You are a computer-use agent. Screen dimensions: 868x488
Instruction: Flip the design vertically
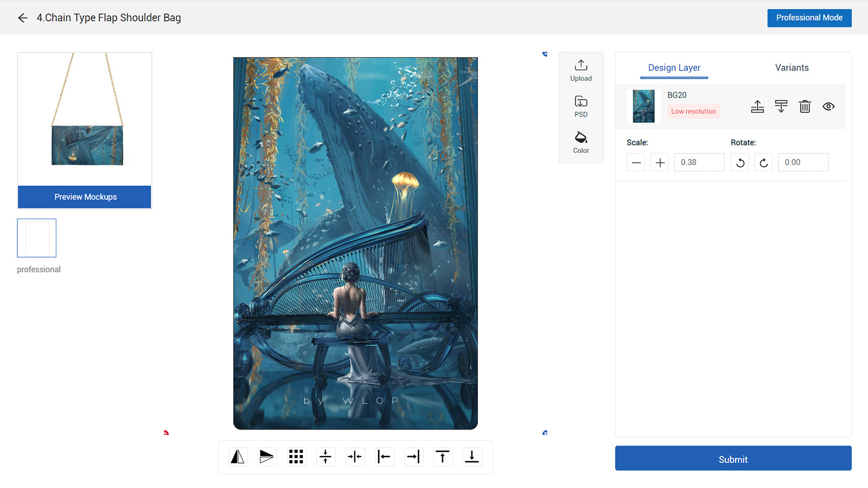[266, 457]
